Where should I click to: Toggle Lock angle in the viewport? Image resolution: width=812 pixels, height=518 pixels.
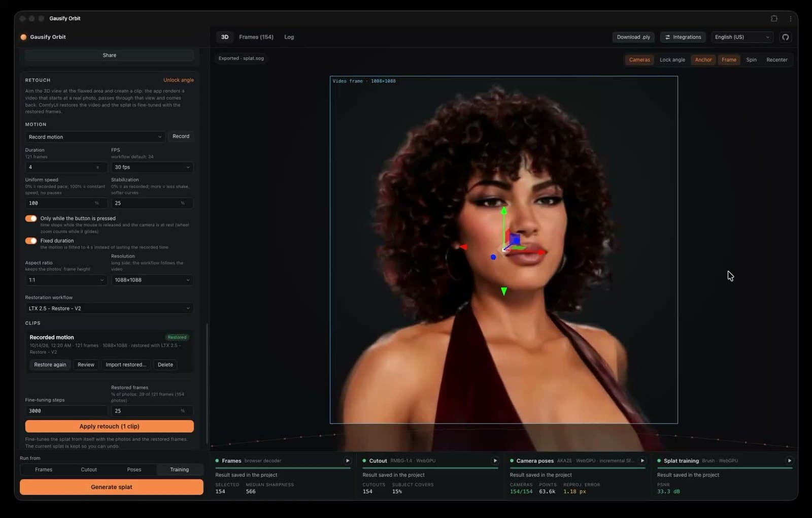672,60
